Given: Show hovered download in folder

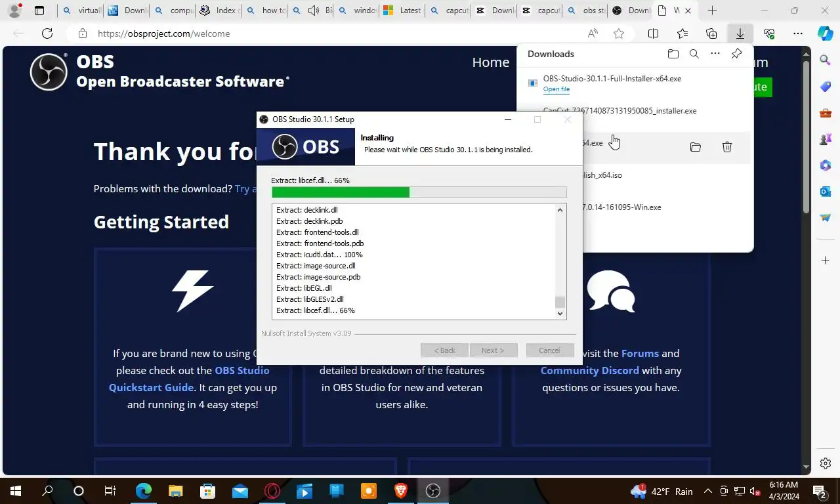Looking at the screenshot, I should [x=696, y=147].
